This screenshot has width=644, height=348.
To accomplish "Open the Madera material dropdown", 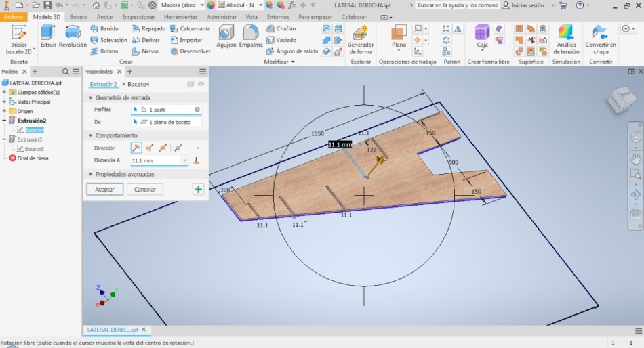I will [203, 5].
